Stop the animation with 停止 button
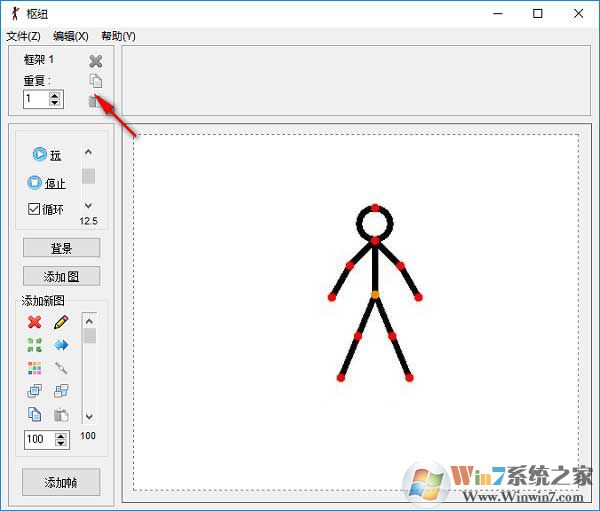This screenshot has width=600, height=511. click(46, 183)
